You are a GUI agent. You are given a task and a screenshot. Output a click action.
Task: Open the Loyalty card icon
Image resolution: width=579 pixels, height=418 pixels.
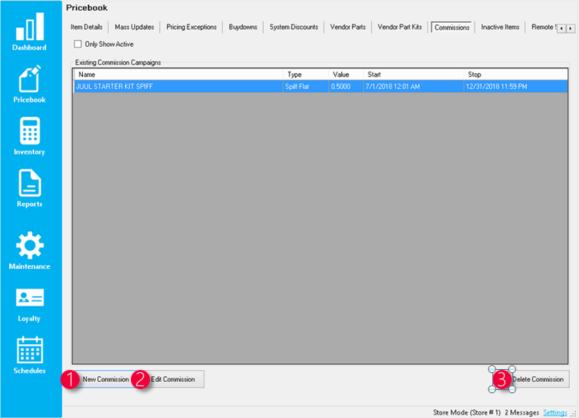(30, 298)
